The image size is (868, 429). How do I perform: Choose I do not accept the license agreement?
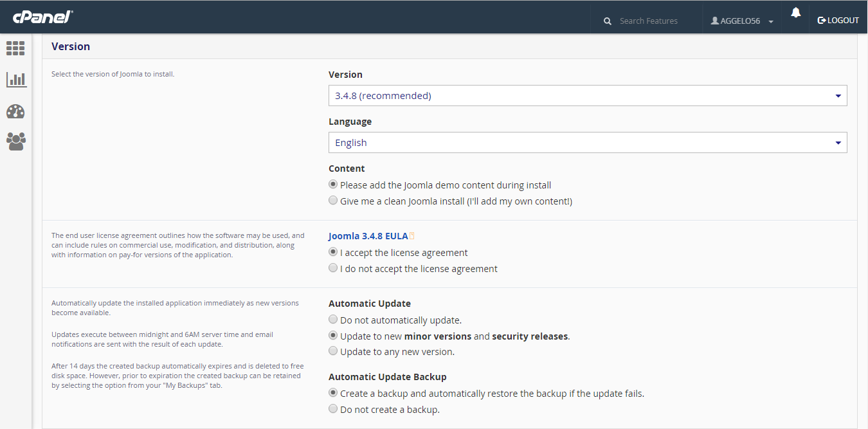click(x=333, y=268)
